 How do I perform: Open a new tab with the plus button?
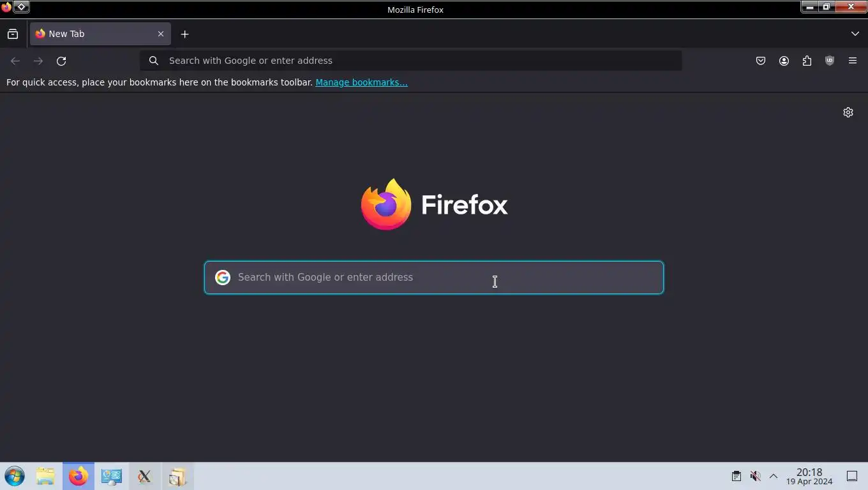184,34
